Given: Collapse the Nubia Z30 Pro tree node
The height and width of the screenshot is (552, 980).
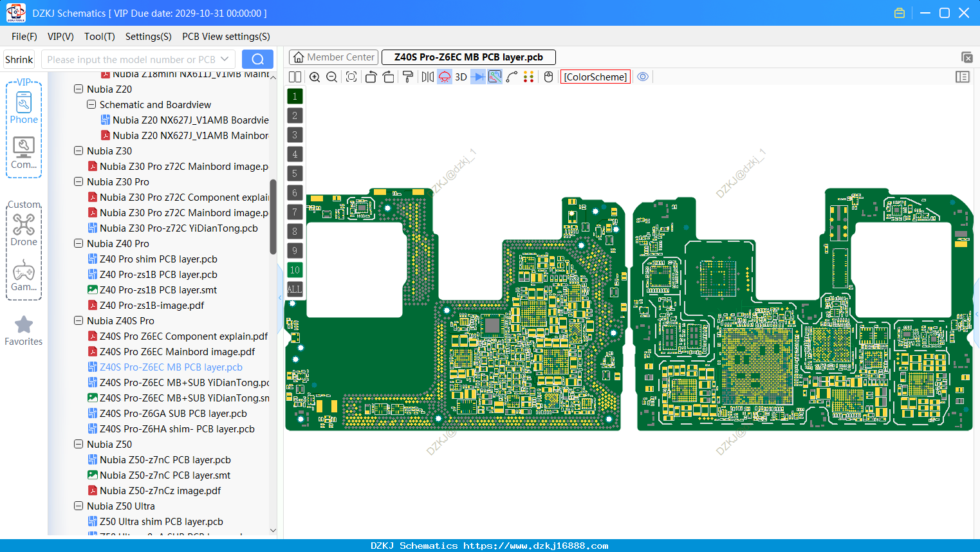Looking at the screenshot, I should [x=79, y=182].
